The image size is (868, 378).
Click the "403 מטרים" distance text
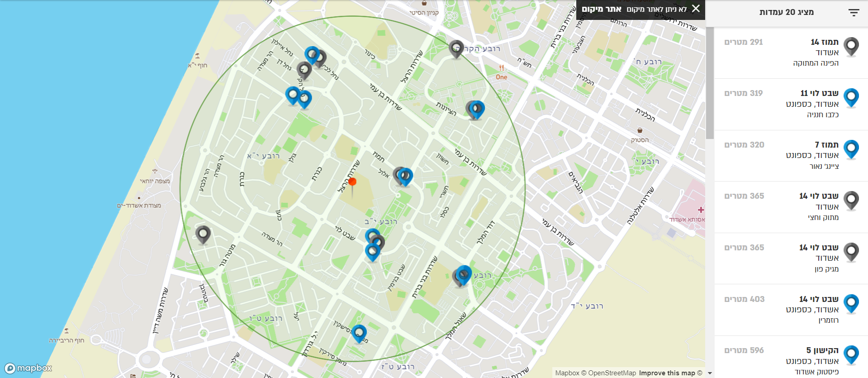(745, 299)
